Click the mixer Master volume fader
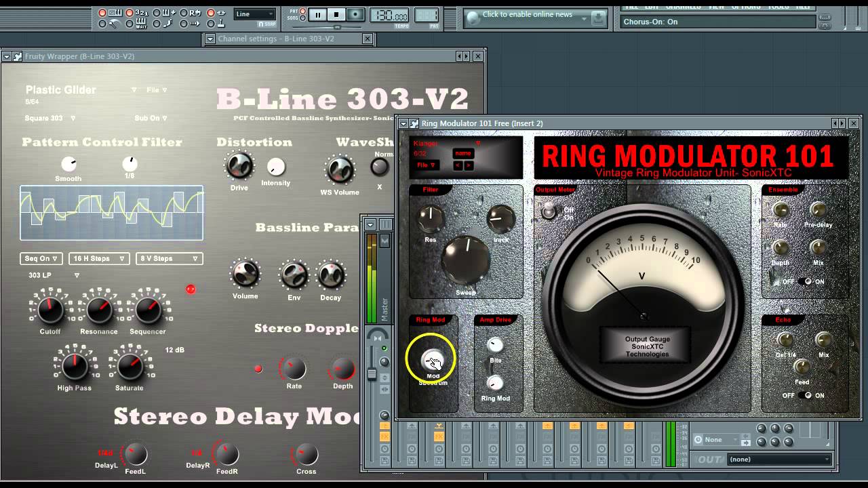This screenshot has height=488, width=868. 372,373
